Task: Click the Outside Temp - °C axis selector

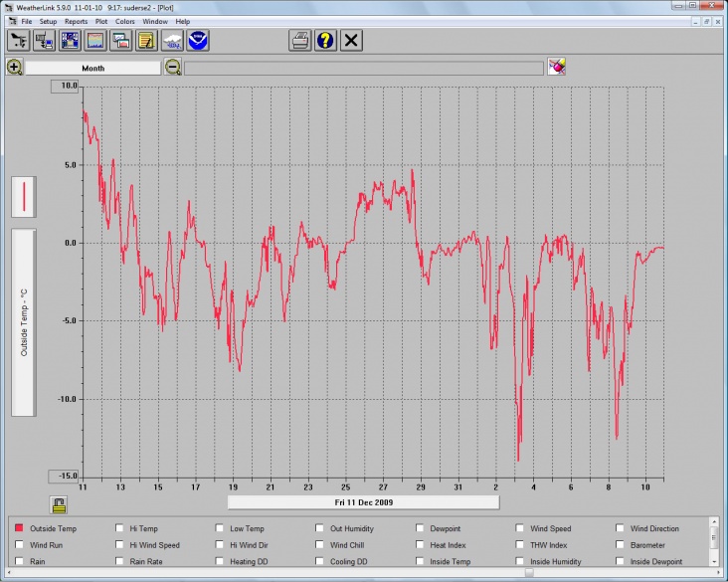Action: click(x=24, y=322)
